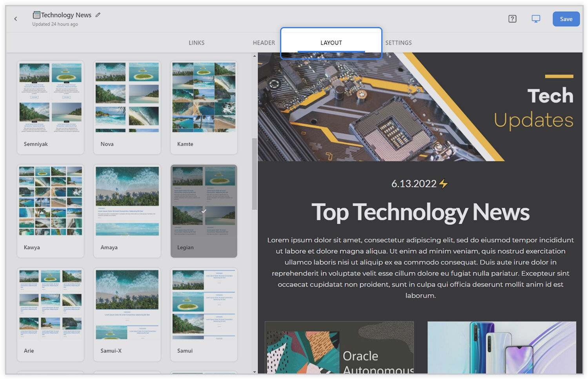Click the scrollbar down arrow in layout panel

click(255, 372)
